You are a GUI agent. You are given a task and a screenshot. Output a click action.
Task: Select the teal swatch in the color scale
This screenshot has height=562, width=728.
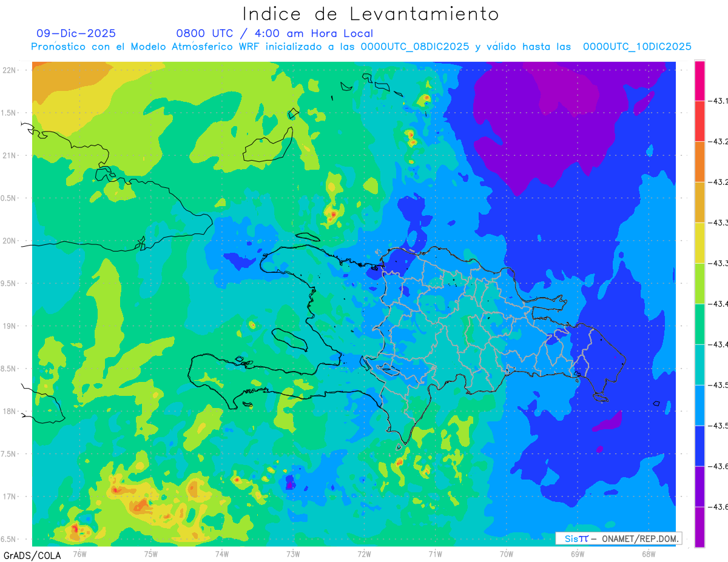coord(699,365)
